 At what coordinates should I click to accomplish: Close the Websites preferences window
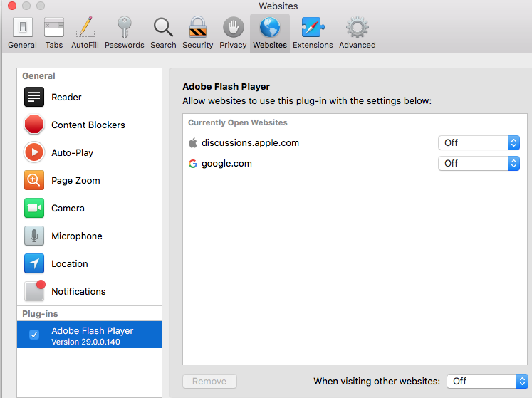pyautogui.click(x=12, y=6)
